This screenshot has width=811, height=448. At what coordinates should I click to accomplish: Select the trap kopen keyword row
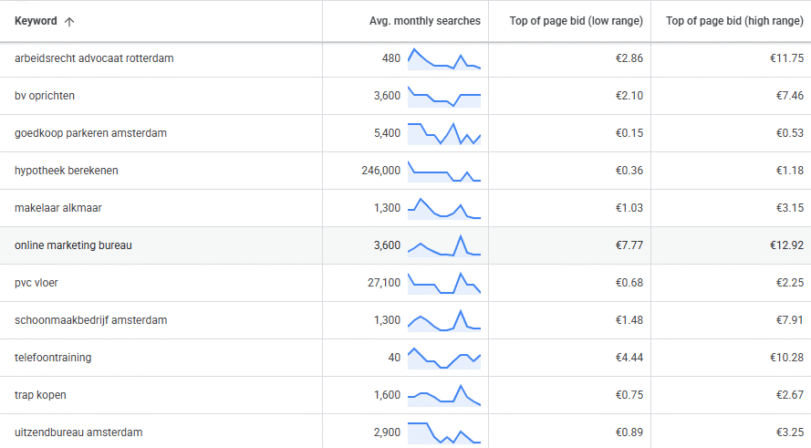(41, 395)
